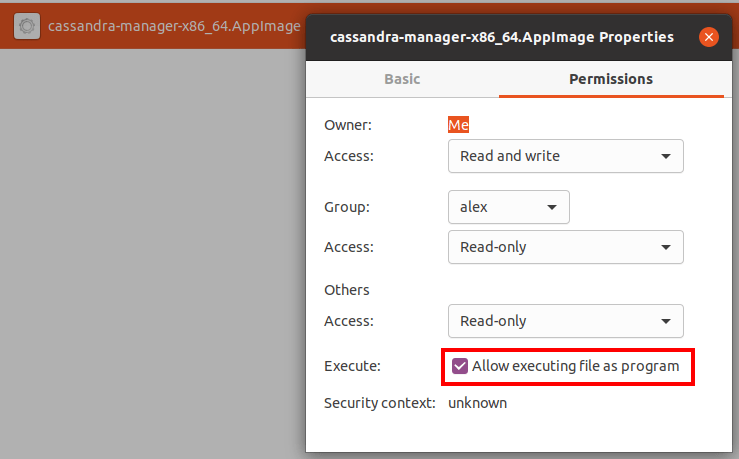Click the 'Others' section heading
The width and height of the screenshot is (739, 459).
click(347, 290)
